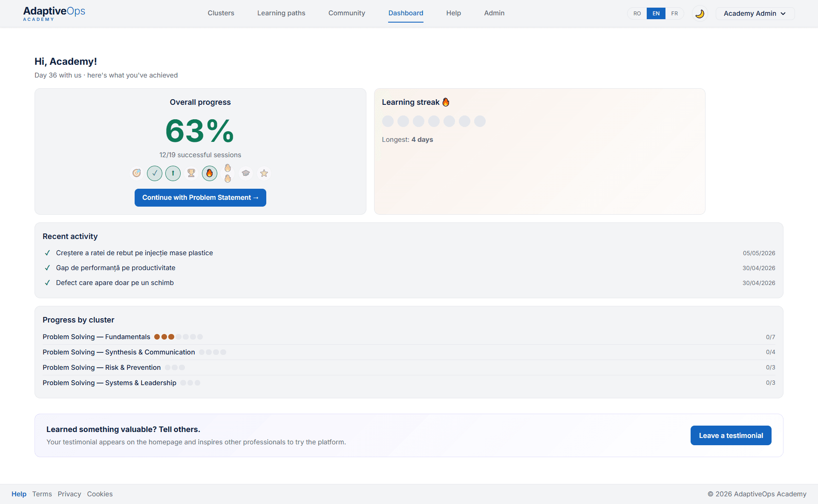The height and width of the screenshot is (504, 818).
Task: Click the trophy achievement badge
Action: tap(191, 173)
